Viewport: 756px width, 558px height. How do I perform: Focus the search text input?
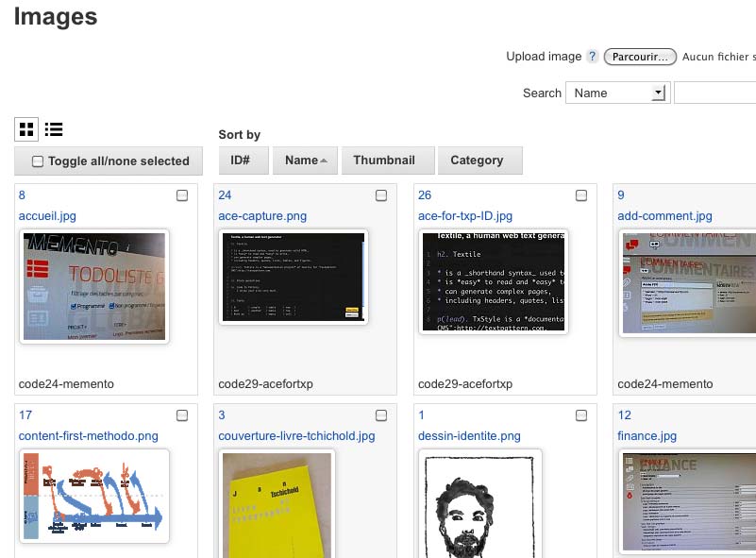(x=715, y=93)
